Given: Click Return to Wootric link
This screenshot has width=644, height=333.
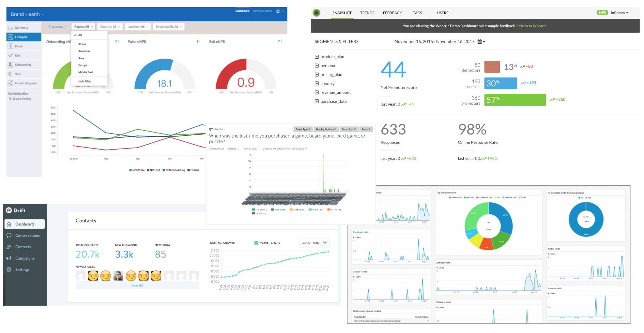Looking at the screenshot, I should [531, 26].
